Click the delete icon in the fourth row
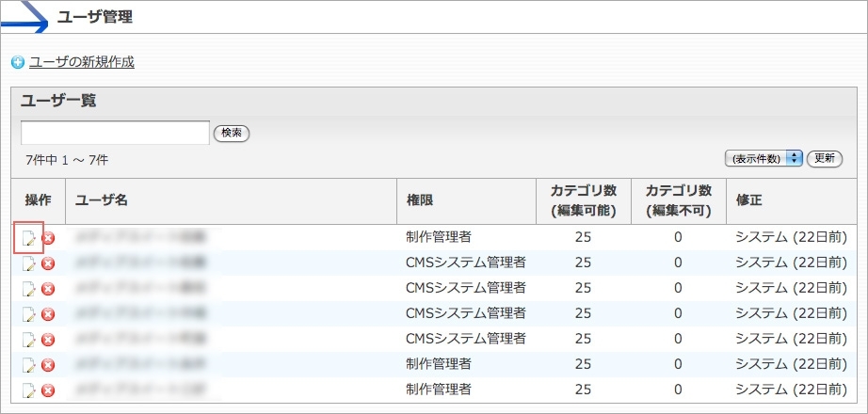This screenshot has height=414, width=868. click(x=48, y=314)
